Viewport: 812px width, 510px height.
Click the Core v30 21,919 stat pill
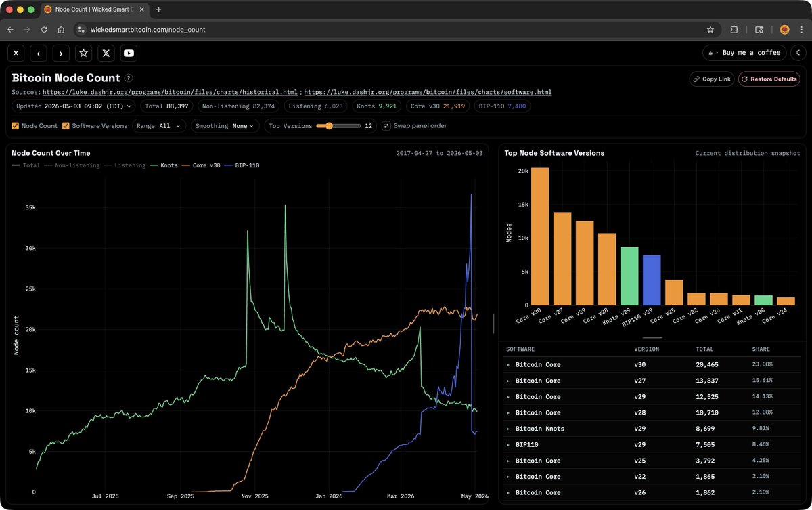437,106
